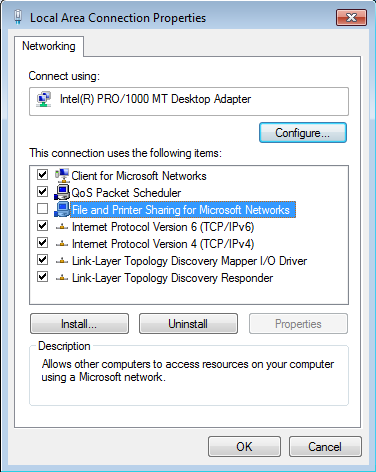Toggle Internet Protocol Version 4 checkbox
The width and height of the screenshot is (376, 472).
42,243
